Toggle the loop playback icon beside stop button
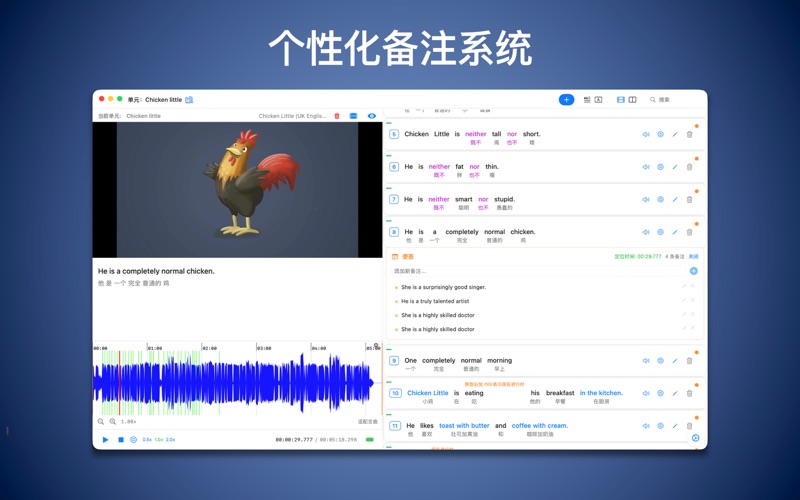Image resolution: width=800 pixels, height=500 pixels. (133, 439)
